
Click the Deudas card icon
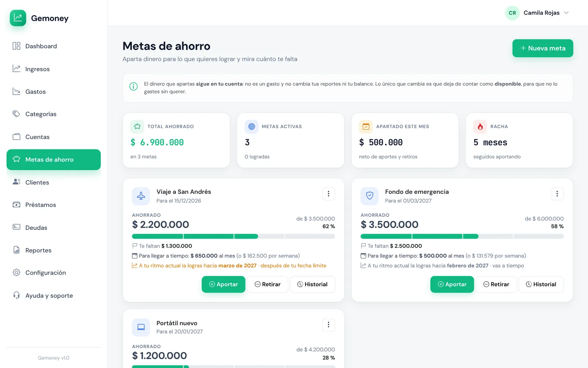[x=17, y=227]
